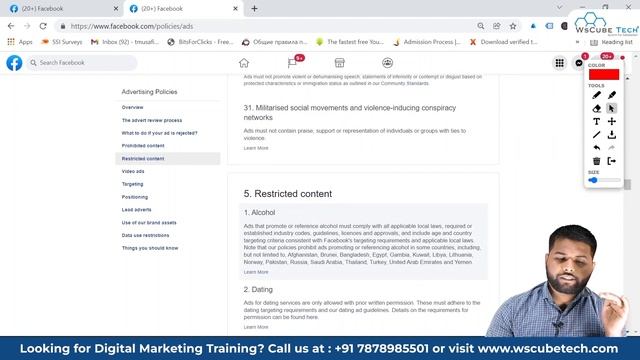Click Learn More under Alcohol section
Screen dimensions: 640x360
[256, 272]
